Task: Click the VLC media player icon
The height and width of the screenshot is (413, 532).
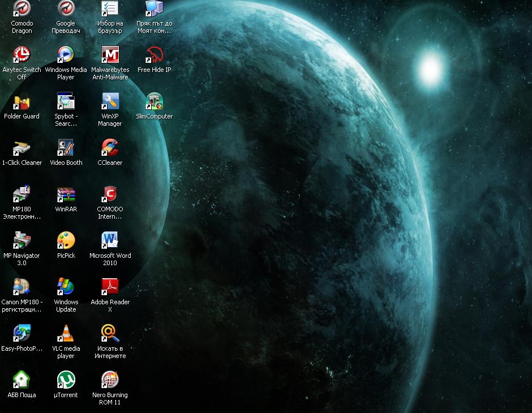Action: point(66,334)
